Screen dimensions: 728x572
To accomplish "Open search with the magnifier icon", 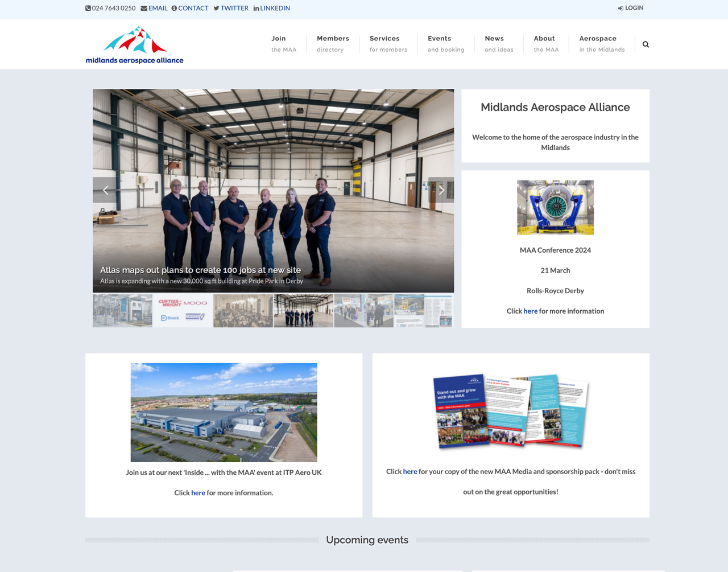I will point(646,44).
